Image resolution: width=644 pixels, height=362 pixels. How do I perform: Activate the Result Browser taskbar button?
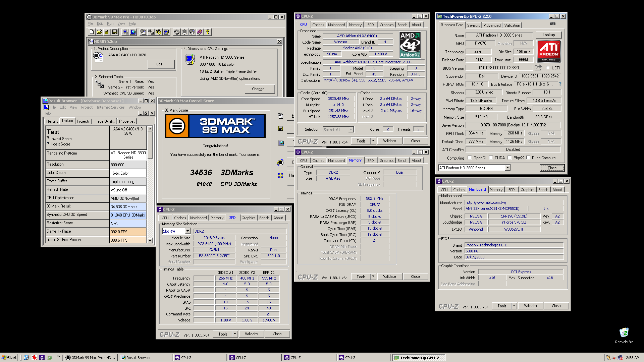145,358
